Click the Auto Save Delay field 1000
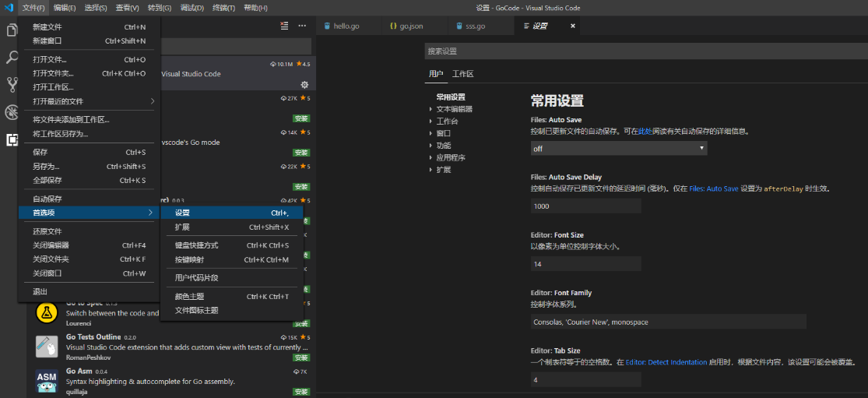The width and height of the screenshot is (868, 398). [x=585, y=206]
